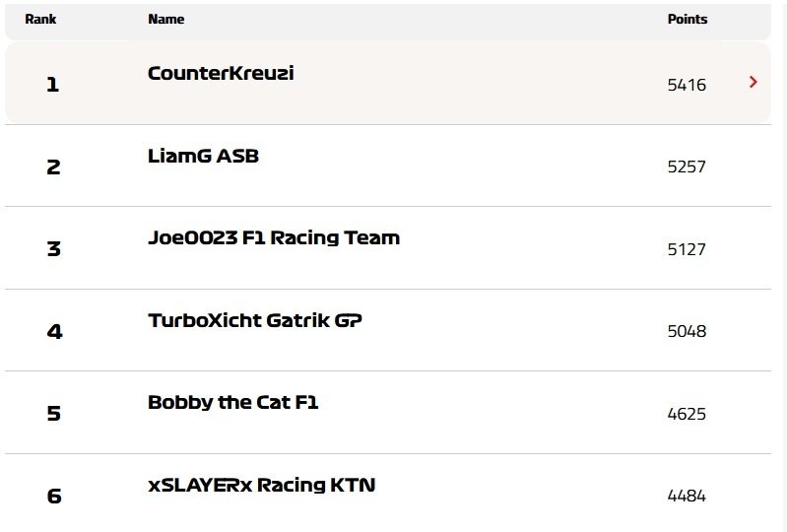
Task: Click rank number 1 in first row
Action: click(53, 85)
